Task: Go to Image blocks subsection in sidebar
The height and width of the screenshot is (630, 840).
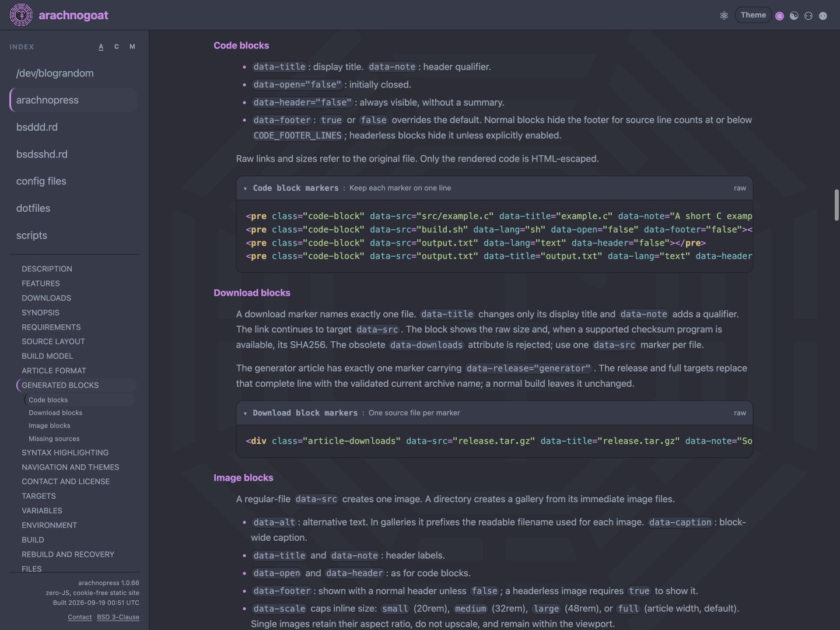Action: point(50,426)
